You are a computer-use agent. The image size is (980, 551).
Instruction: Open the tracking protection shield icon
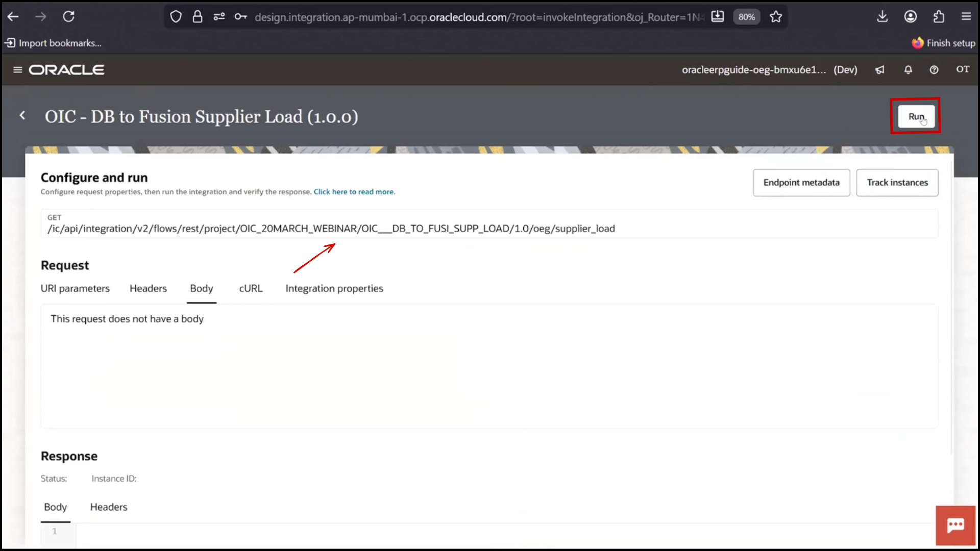click(176, 17)
